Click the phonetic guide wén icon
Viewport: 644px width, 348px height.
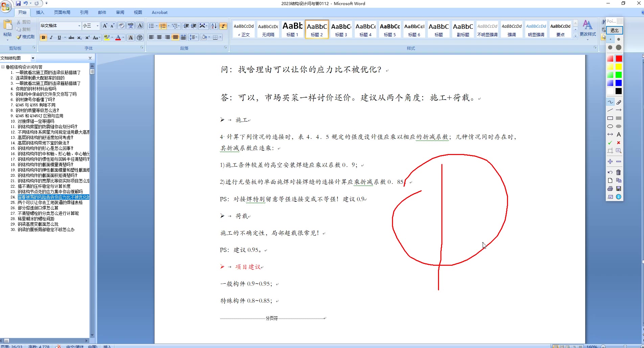pyautogui.click(x=131, y=26)
